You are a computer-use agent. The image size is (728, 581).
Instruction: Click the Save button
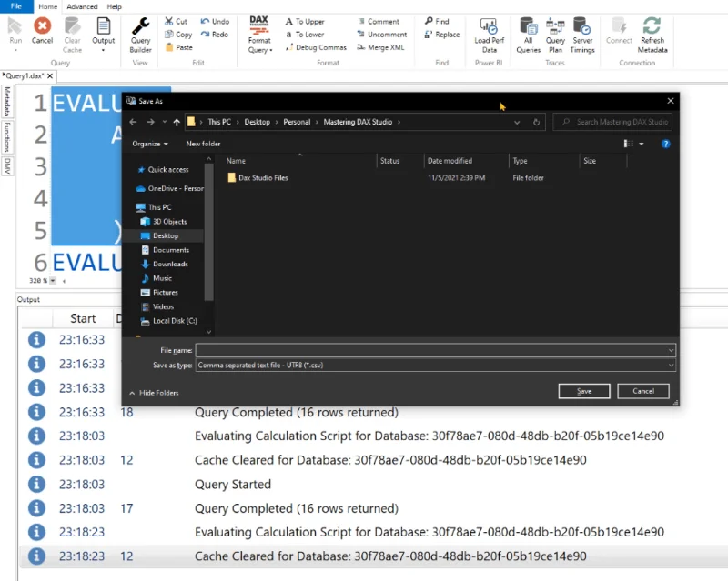[x=584, y=391]
